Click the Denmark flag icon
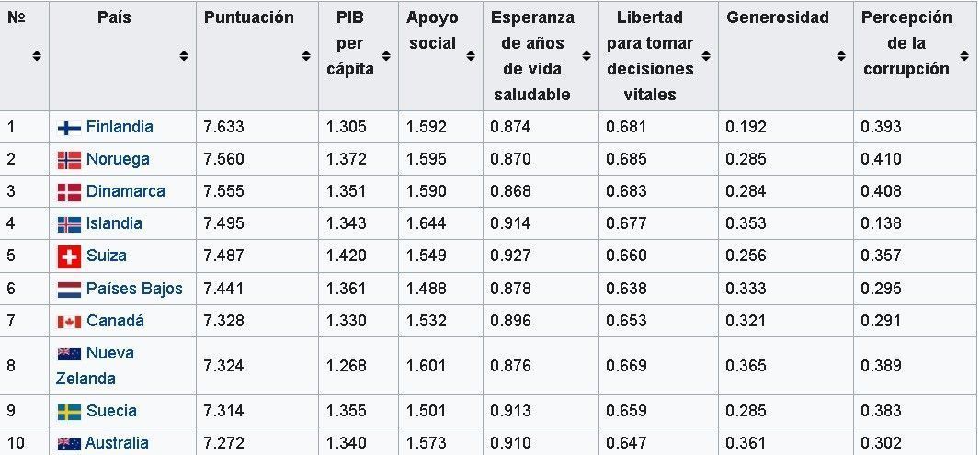980x455 pixels. pos(69,192)
